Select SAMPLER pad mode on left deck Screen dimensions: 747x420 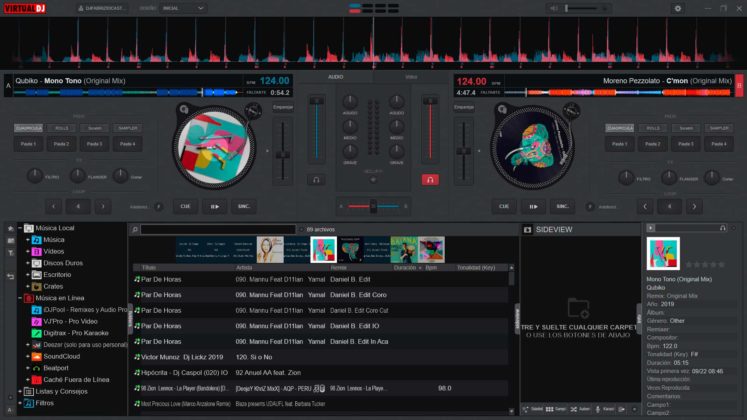[x=128, y=128]
